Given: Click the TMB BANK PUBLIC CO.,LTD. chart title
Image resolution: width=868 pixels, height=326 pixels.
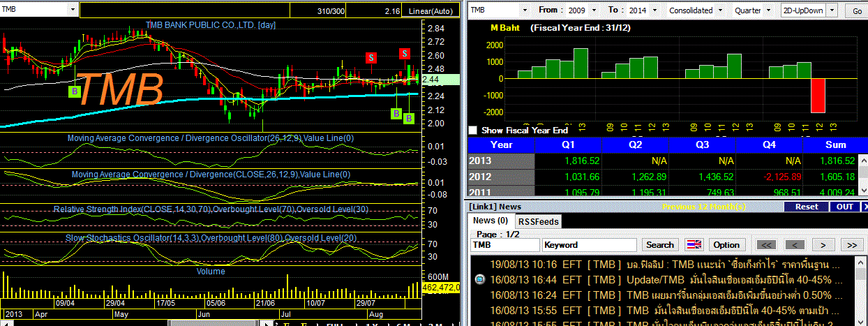Looking at the screenshot, I should click(x=211, y=24).
